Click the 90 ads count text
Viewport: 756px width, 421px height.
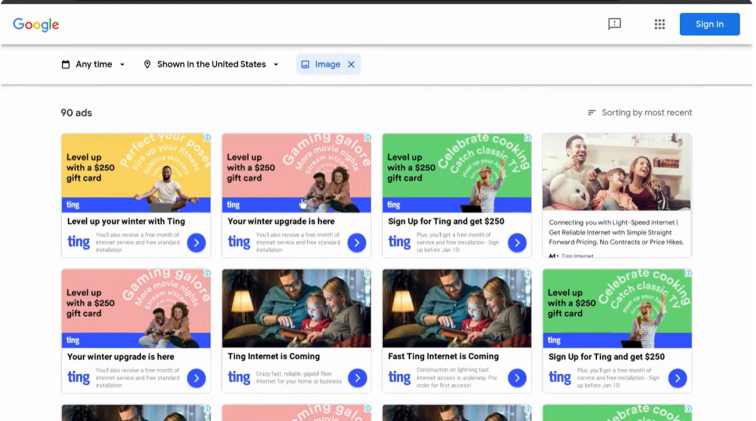click(76, 113)
